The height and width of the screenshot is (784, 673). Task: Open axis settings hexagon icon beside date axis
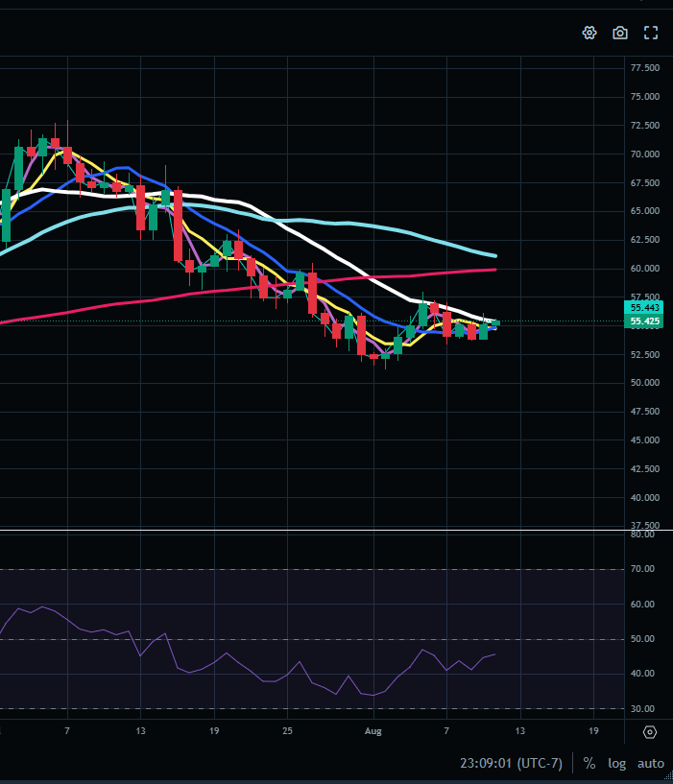(650, 732)
